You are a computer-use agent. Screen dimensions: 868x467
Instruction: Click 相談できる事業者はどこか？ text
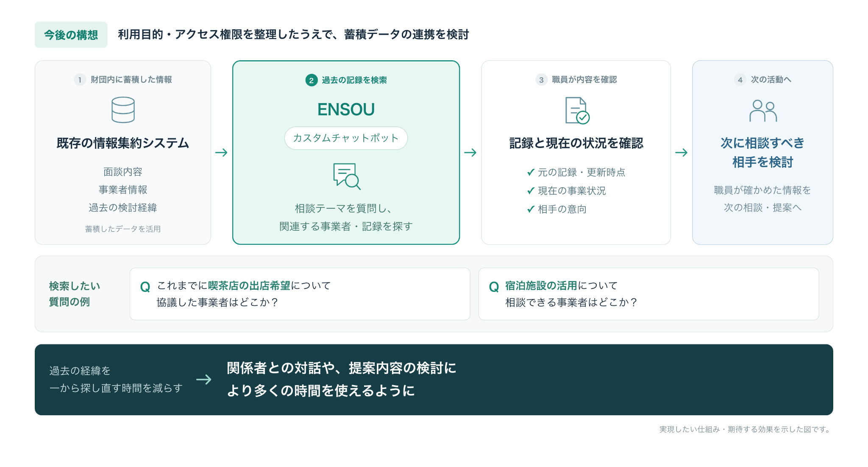(571, 302)
